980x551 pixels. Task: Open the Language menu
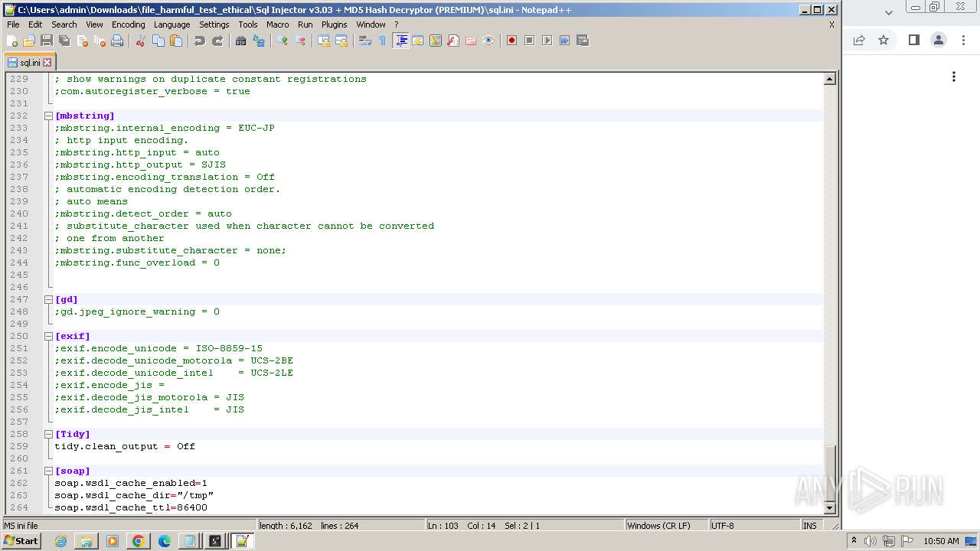tap(171, 24)
